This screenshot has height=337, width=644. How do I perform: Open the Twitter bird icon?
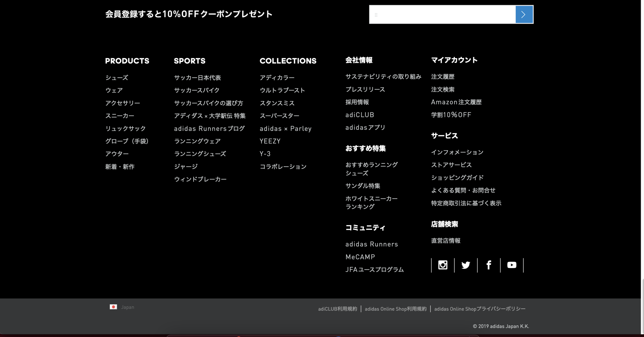pos(465,265)
